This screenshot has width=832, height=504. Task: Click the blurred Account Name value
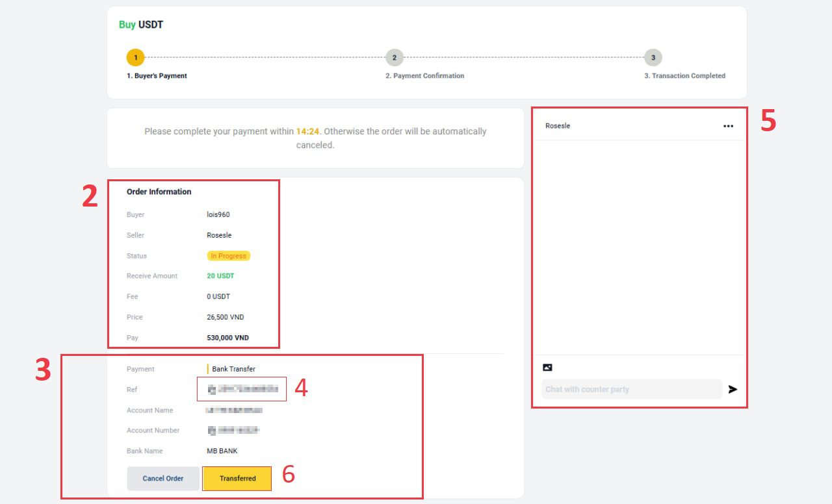(234, 410)
